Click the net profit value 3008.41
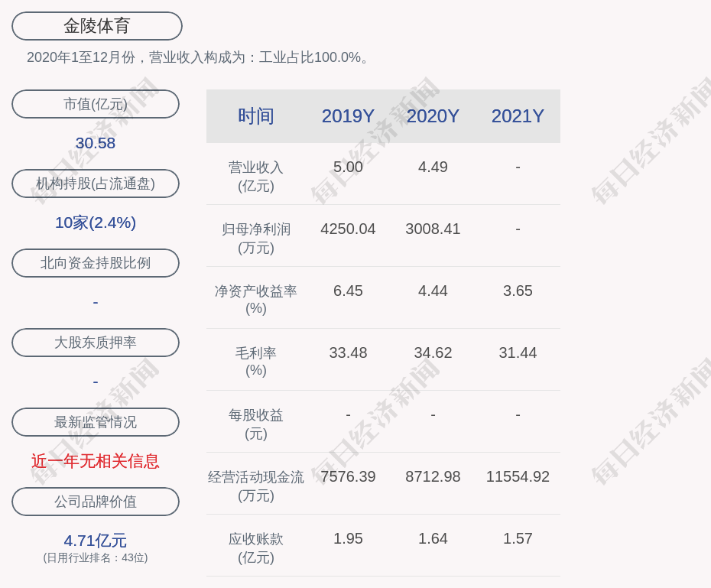This screenshot has width=711, height=588. coord(433,229)
